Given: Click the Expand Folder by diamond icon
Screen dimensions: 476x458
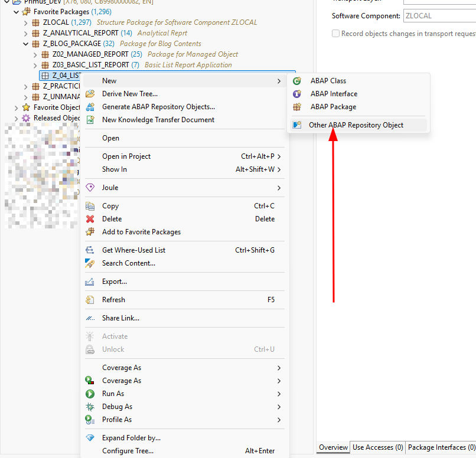Looking at the screenshot, I should 90,438.
